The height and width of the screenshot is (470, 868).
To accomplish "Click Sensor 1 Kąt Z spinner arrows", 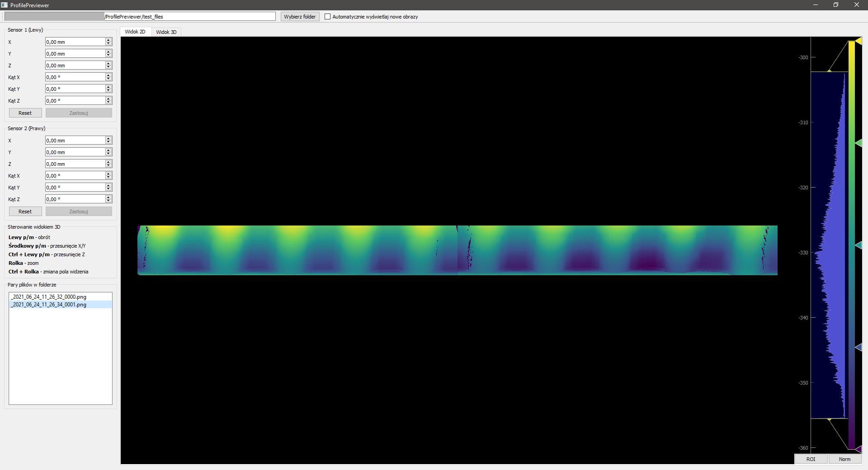I will point(108,100).
